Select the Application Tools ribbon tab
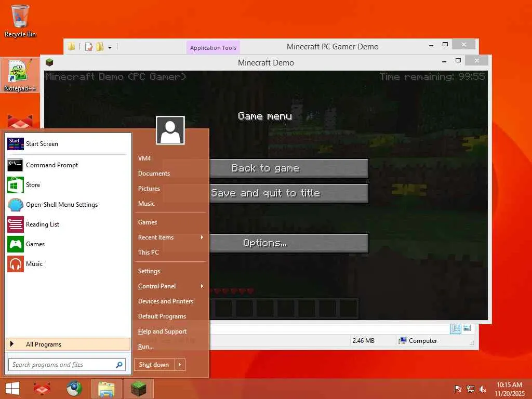Viewport: 532px width, 399px height. (213, 48)
